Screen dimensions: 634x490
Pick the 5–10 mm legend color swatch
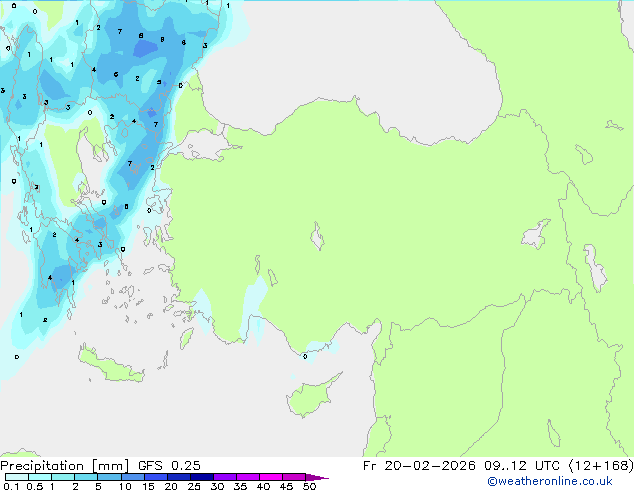coord(109,477)
